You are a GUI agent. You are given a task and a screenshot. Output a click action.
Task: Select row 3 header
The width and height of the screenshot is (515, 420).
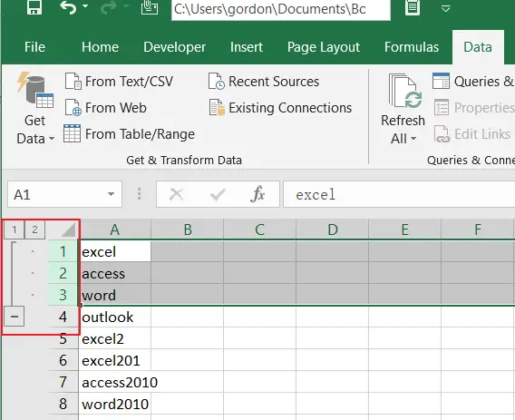tap(63, 295)
